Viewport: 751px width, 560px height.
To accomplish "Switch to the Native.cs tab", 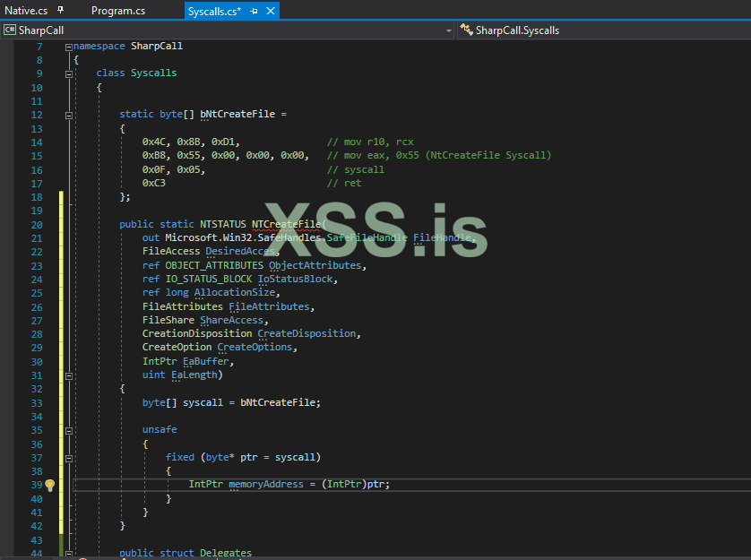I will click(x=26, y=11).
